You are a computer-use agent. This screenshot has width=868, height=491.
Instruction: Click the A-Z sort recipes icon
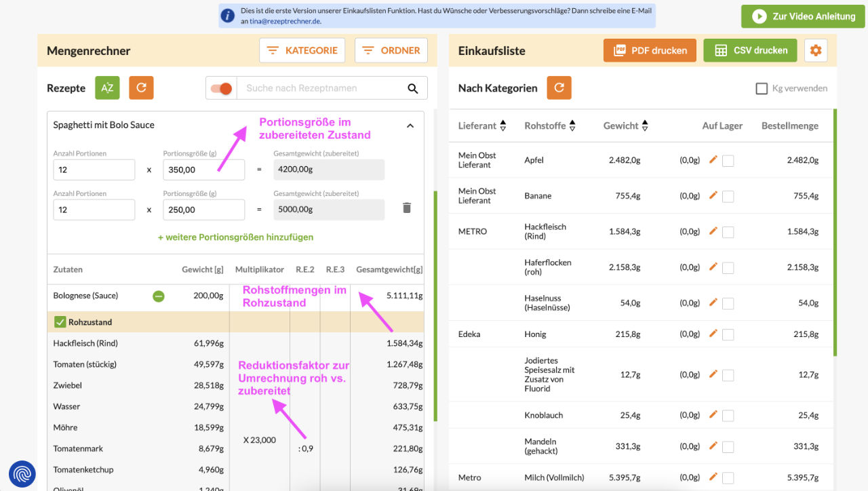107,88
